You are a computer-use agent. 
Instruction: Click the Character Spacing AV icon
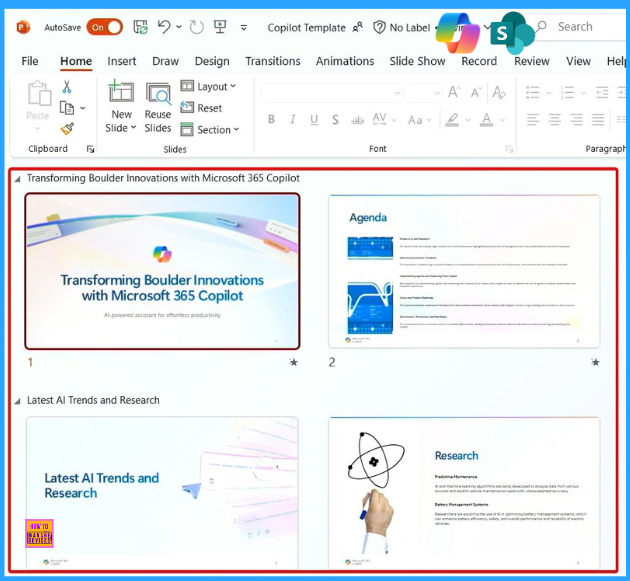(379, 119)
